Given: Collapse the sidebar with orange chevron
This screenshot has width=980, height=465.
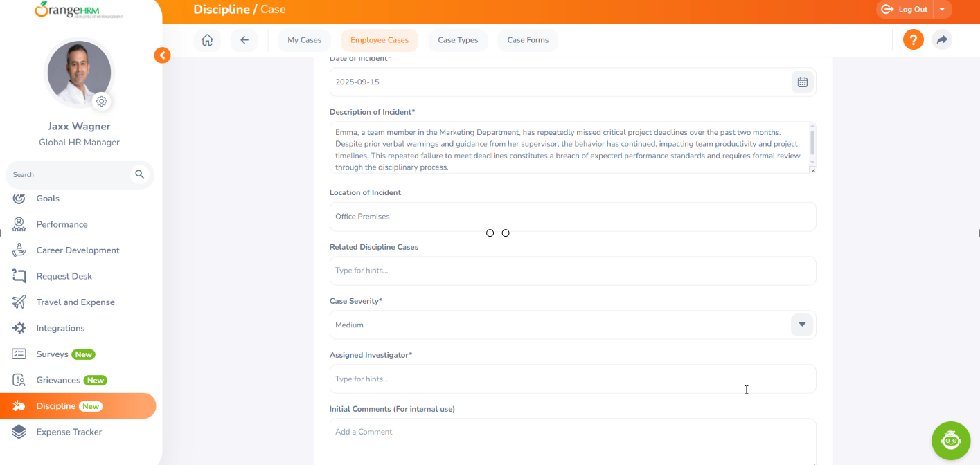Looking at the screenshot, I should [x=162, y=55].
